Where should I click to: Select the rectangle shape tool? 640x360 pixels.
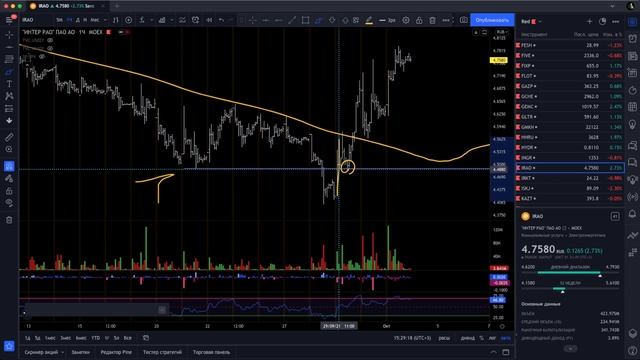305,20
